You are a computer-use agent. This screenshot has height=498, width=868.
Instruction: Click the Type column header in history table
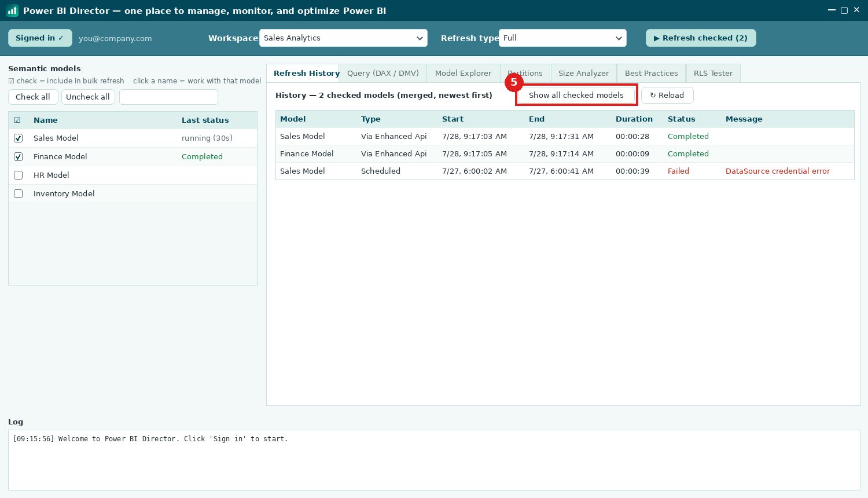pyautogui.click(x=370, y=119)
